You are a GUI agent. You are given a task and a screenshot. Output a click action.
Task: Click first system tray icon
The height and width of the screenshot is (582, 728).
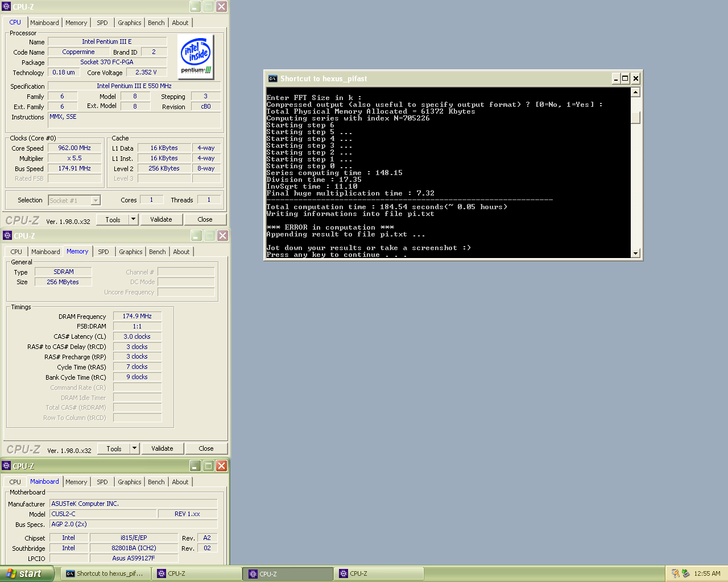tap(675, 573)
